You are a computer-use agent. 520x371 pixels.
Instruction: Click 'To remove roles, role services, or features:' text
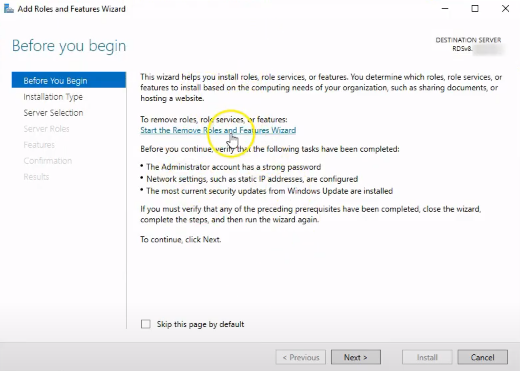[214, 119]
